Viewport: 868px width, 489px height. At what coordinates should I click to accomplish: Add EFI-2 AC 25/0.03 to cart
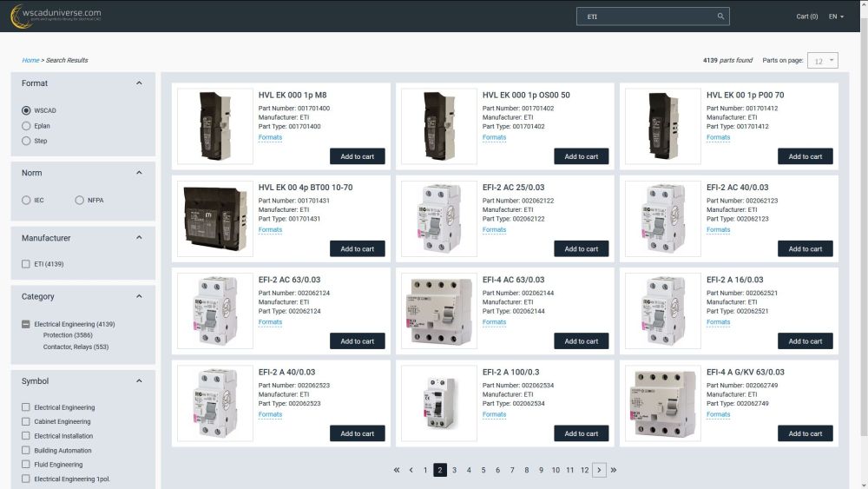[x=581, y=248]
